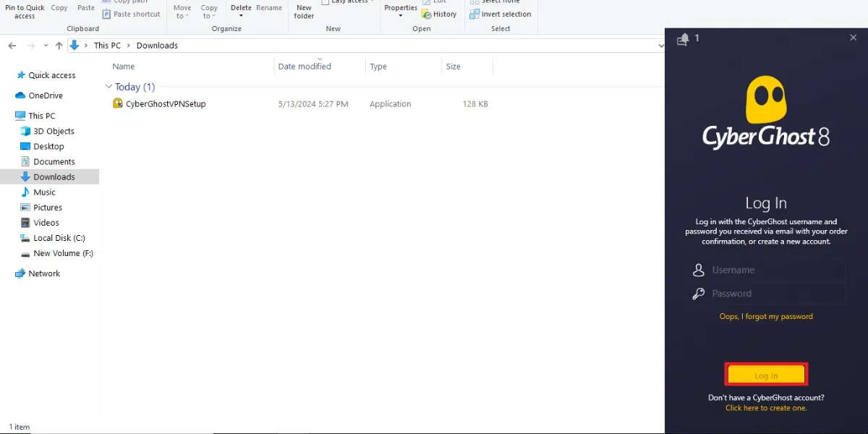Click the CyberGhost 8 ghost logo
Image resolution: width=868 pixels, height=434 pixels.
765,112
